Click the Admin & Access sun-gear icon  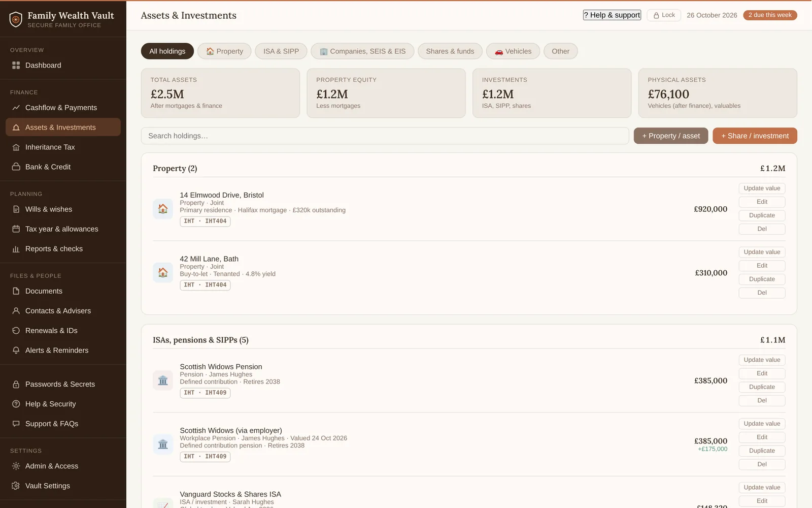click(16, 466)
